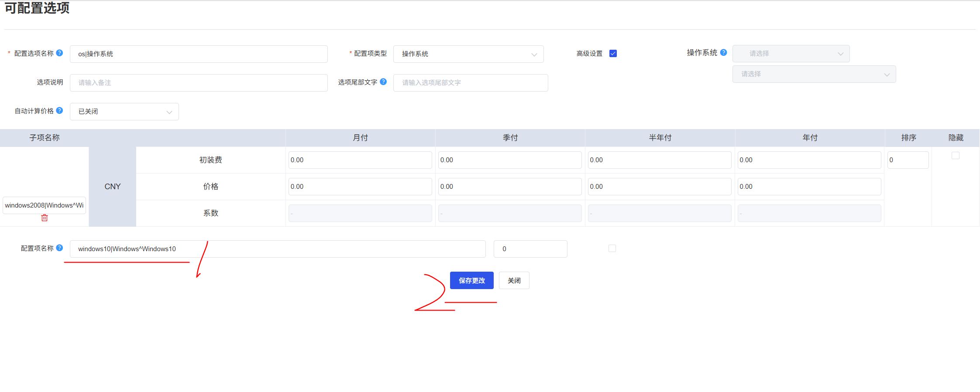Image resolution: width=980 pixels, height=392 pixels.
Task: Click the 价格 年付 input field
Action: (x=809, y=187)
